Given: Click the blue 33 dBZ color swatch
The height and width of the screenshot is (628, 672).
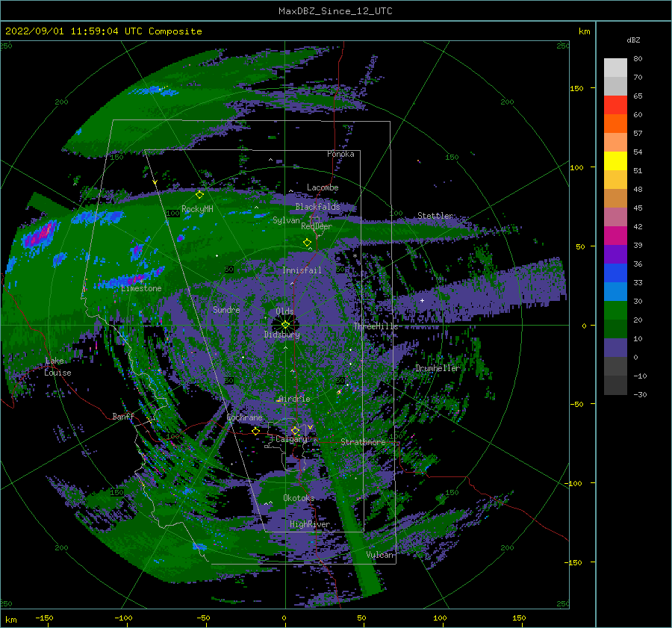Looking at the screenshot, I should (x=615, y=273).
